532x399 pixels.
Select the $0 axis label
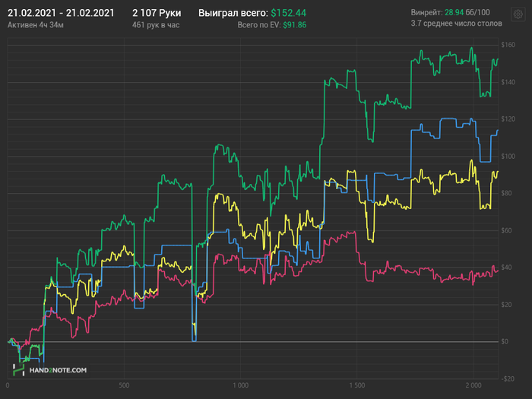tap(505, 342)
